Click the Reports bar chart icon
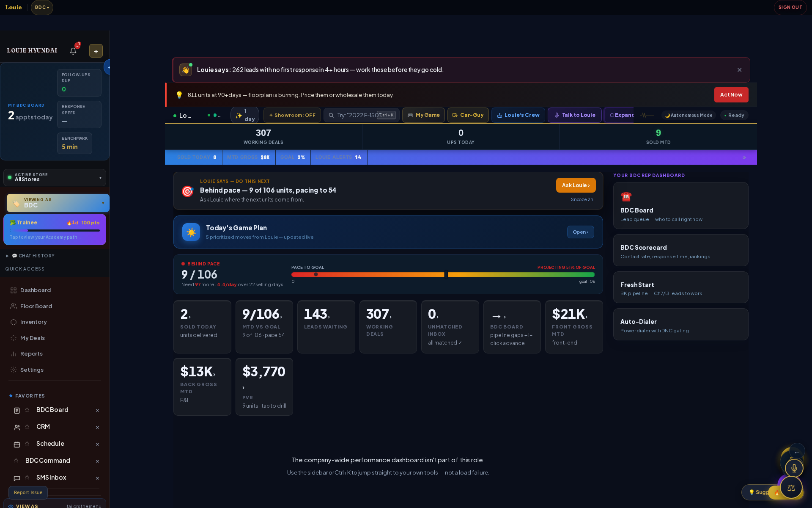812x508 pixels. 14,354
